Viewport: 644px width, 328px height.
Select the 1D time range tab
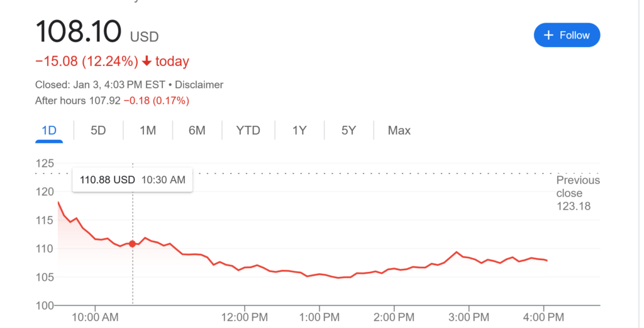49,130
